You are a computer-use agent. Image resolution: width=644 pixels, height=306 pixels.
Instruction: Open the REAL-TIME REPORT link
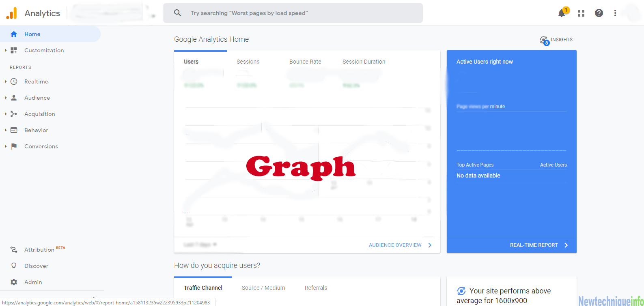click(534, 245)
